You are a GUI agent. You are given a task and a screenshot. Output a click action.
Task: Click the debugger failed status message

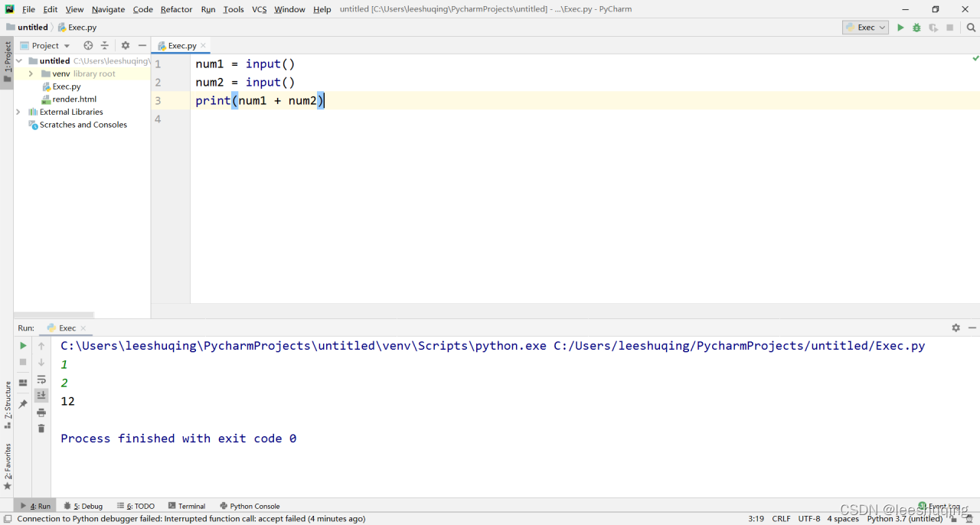click(191, 519)
